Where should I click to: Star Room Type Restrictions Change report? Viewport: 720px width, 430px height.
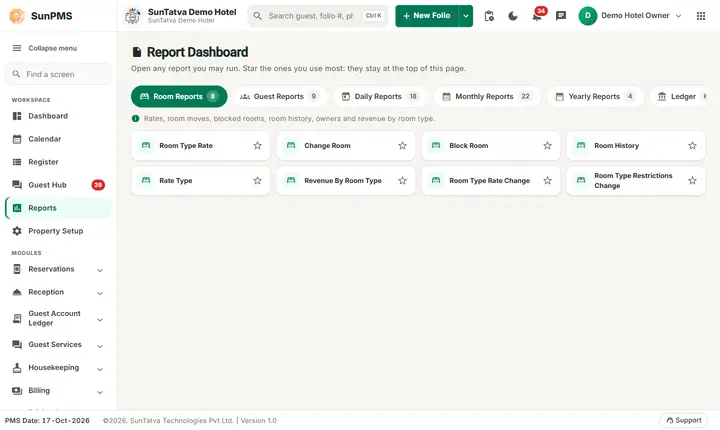tap(692, 181)
